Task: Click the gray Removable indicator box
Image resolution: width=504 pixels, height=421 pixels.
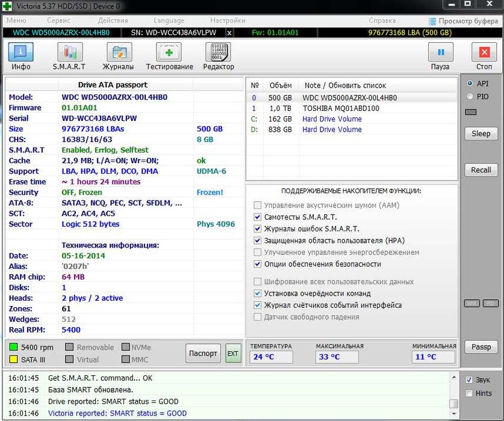Action: (69, 347)
